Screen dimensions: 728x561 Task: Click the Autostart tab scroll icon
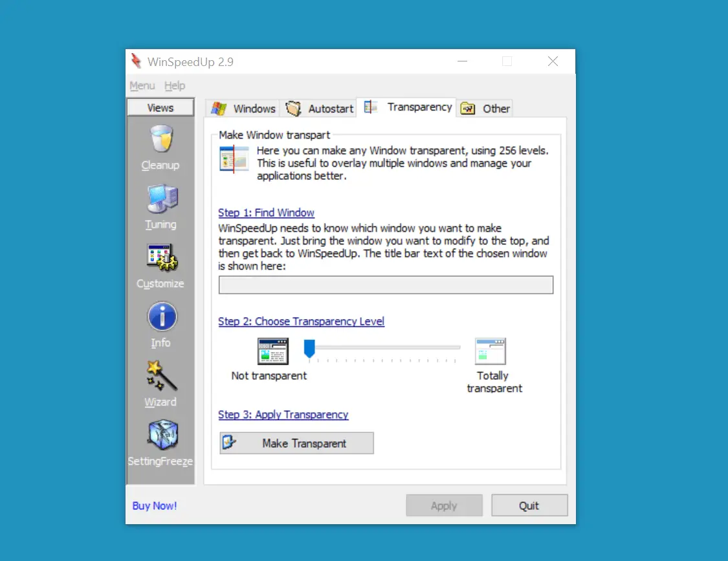tap(293, 109)
